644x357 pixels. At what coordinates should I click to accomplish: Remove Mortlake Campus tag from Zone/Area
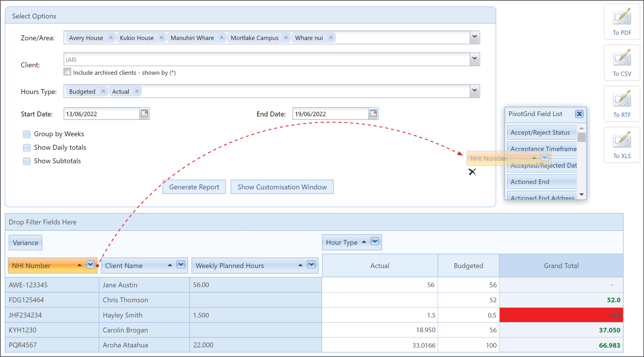pyautogui.click(x=286, y=37)
